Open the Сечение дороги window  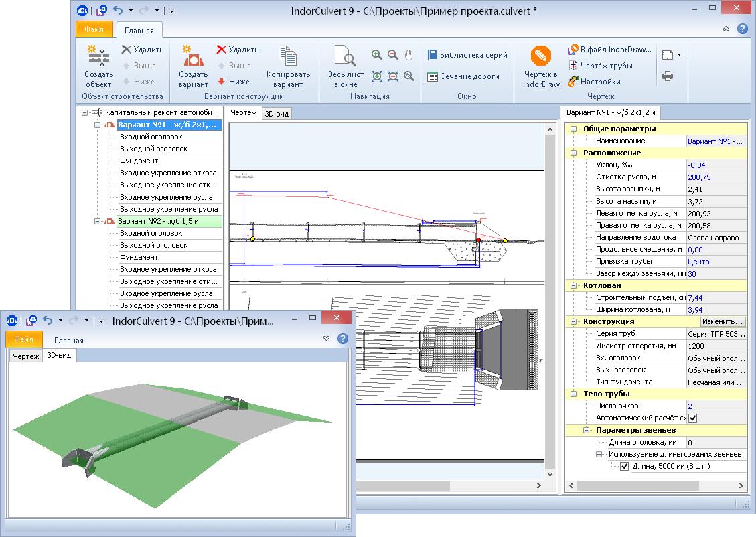pos(464,76)
